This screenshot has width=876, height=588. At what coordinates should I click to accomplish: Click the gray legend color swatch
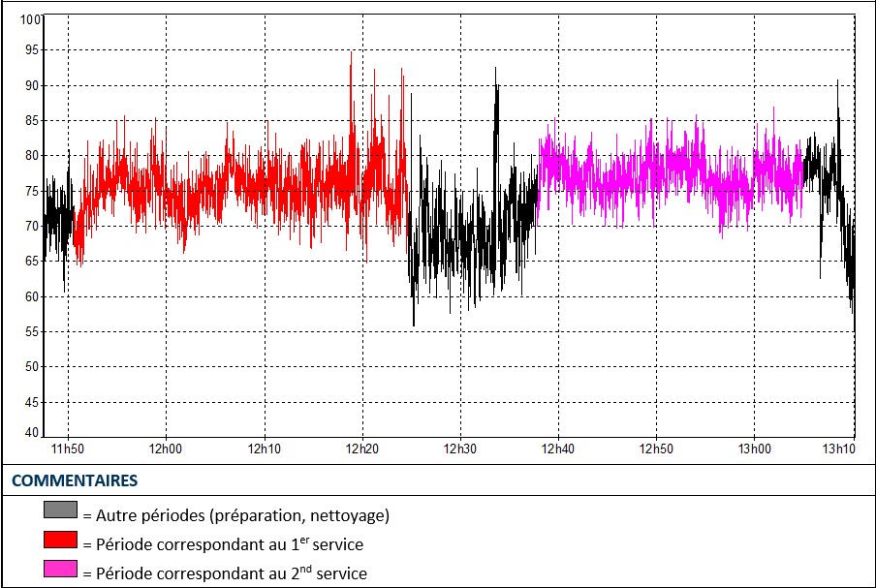(x=59, y=510)
